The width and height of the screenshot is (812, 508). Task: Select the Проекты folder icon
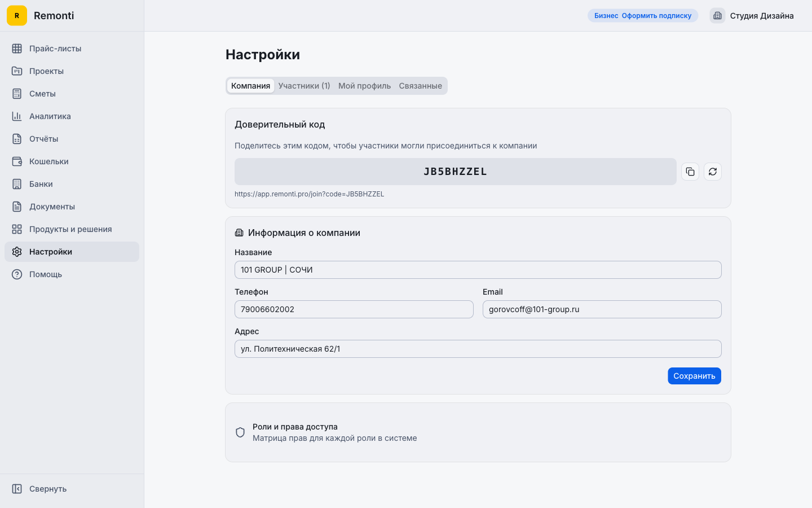click(x=16, y=71)
